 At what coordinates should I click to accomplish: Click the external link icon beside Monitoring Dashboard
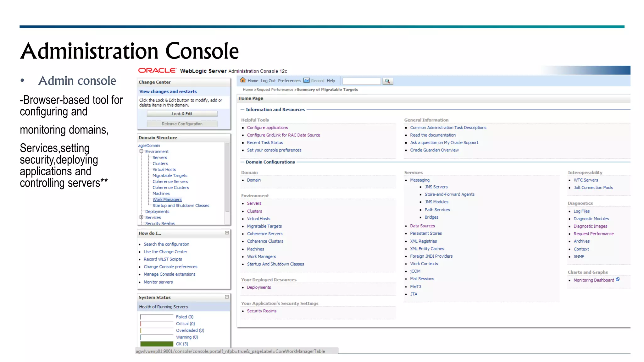click(618, 279)
